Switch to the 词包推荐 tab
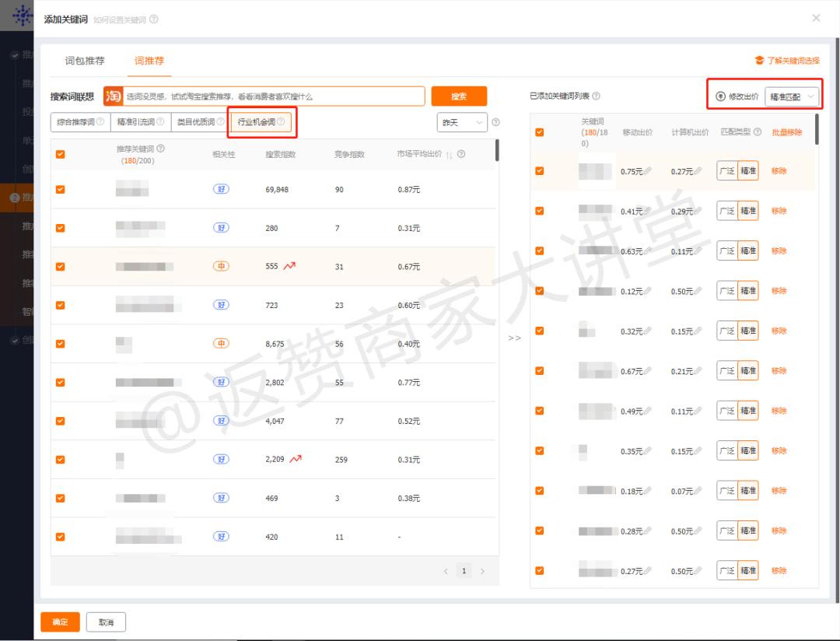 click(x=85, y=61)
